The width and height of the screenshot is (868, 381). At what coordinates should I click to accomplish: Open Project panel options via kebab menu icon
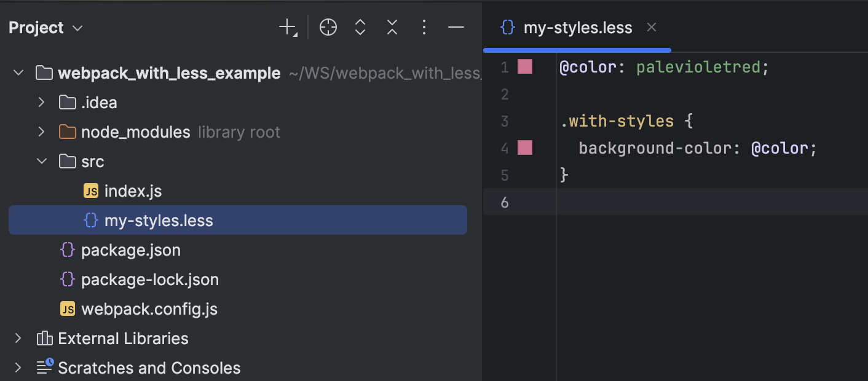click(424, 27)
